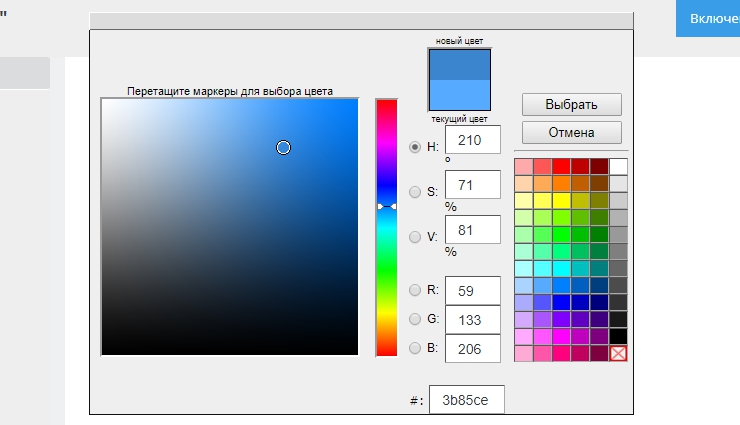Pick the pure red swatch in top row
Image resolution: width=740 pixels, height=425 pixels.
click(561, 166)
